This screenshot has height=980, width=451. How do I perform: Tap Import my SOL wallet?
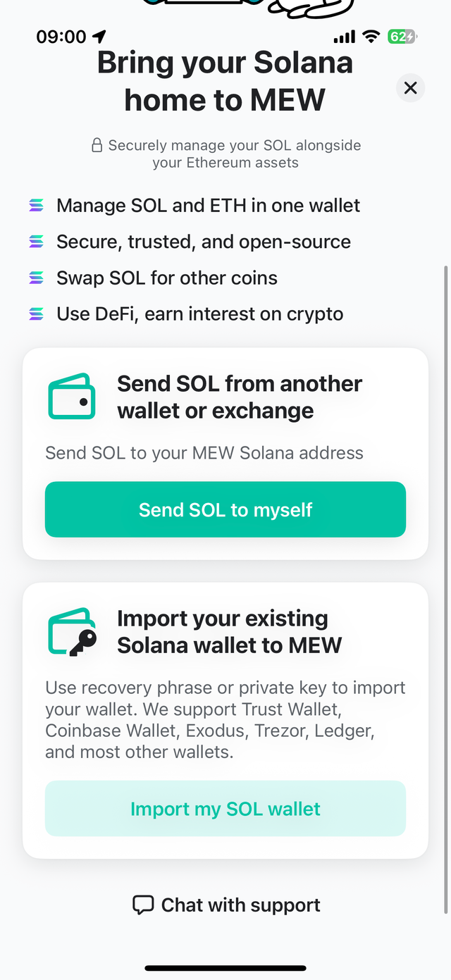(225, 808)
